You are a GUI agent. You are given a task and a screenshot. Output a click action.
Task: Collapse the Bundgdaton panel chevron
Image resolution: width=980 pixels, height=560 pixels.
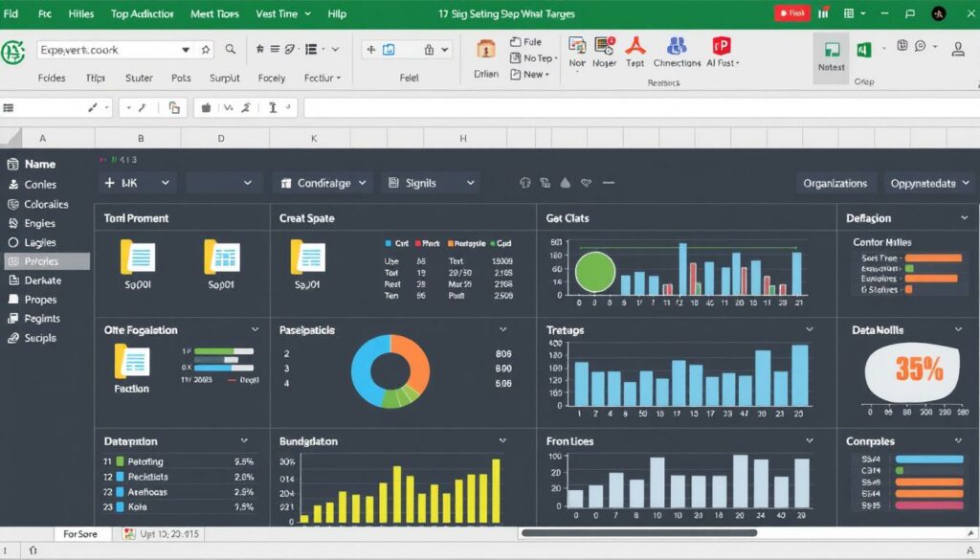click(502, 440)
